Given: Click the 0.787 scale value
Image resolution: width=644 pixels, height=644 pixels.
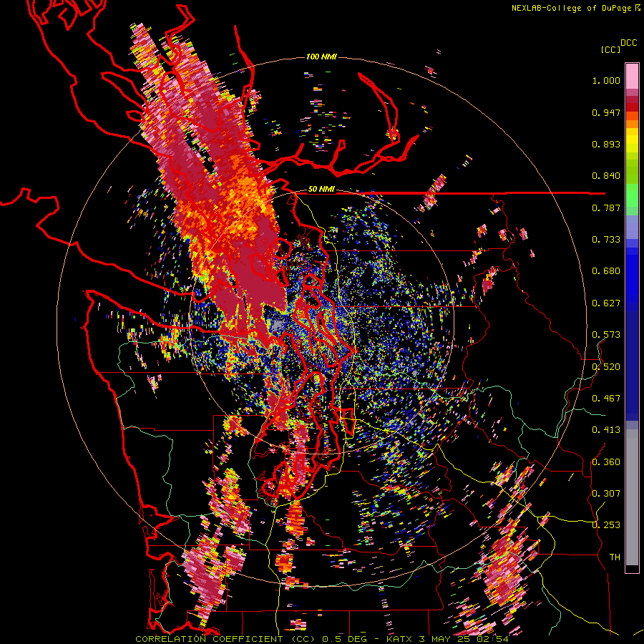Looking at the screenshot, I should 606,208.
